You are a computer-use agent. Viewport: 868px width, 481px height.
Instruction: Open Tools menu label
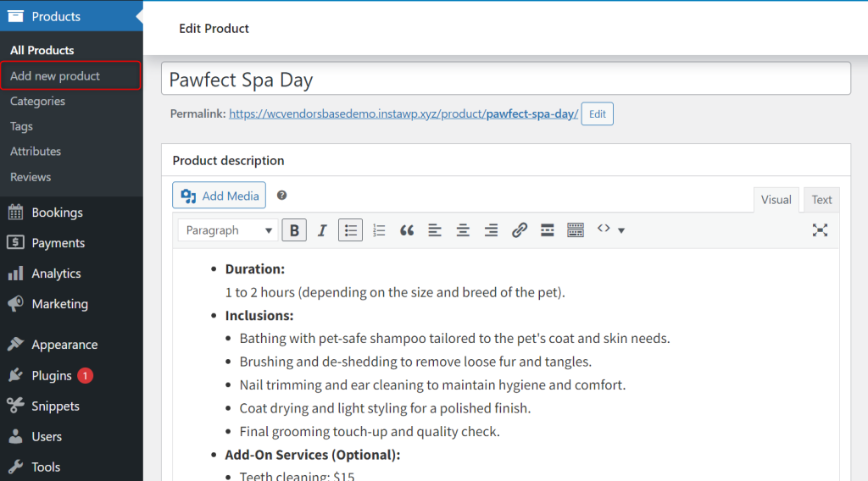click(46, 467)
